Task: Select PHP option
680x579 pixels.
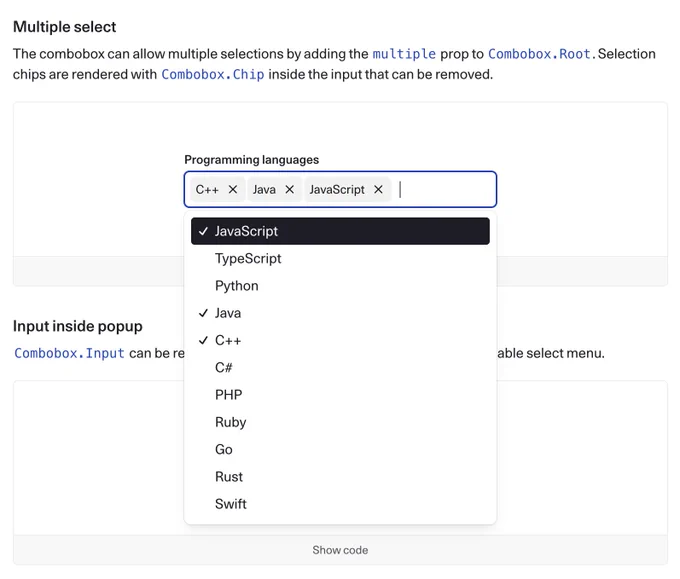Action: point(340,395)
